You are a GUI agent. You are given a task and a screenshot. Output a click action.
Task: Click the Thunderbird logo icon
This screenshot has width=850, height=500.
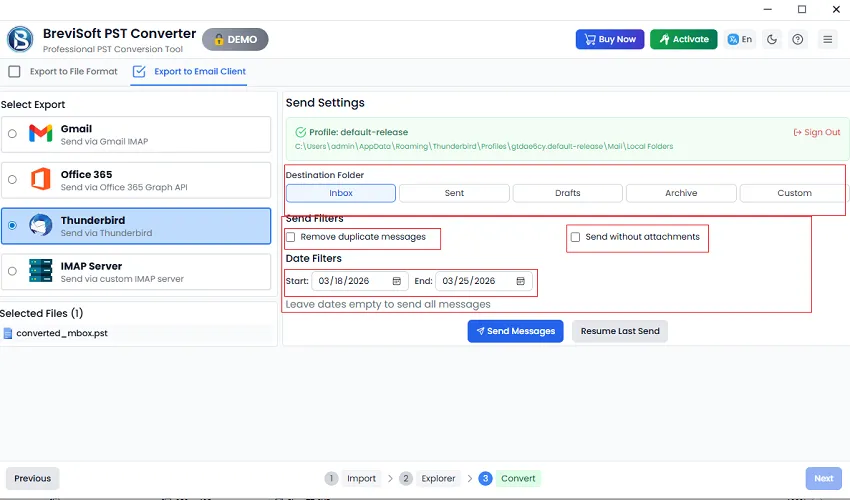coord(41,225)
